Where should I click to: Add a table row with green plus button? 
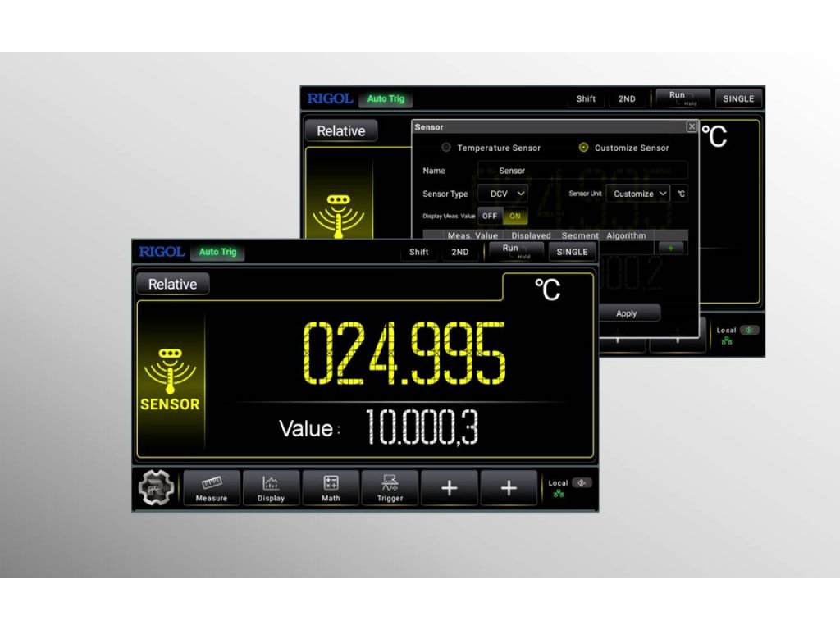670,248
